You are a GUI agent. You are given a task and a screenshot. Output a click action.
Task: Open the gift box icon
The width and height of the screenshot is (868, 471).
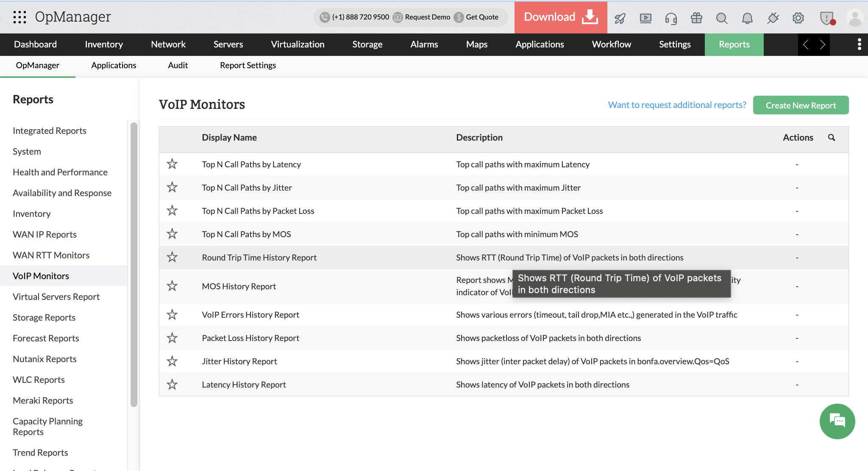pos(696,18)
